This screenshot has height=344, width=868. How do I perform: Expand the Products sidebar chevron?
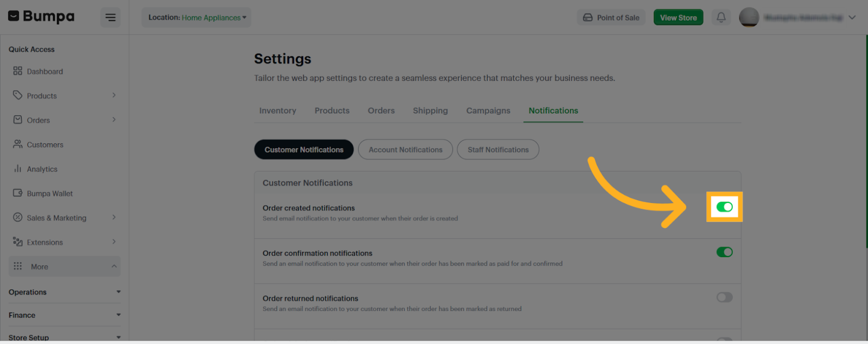coord(114,95)
